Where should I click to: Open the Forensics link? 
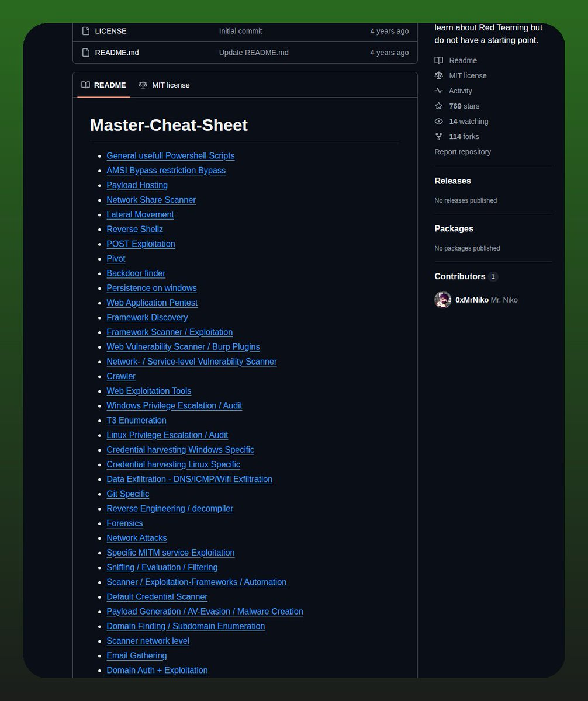click(x=124, y=523)
